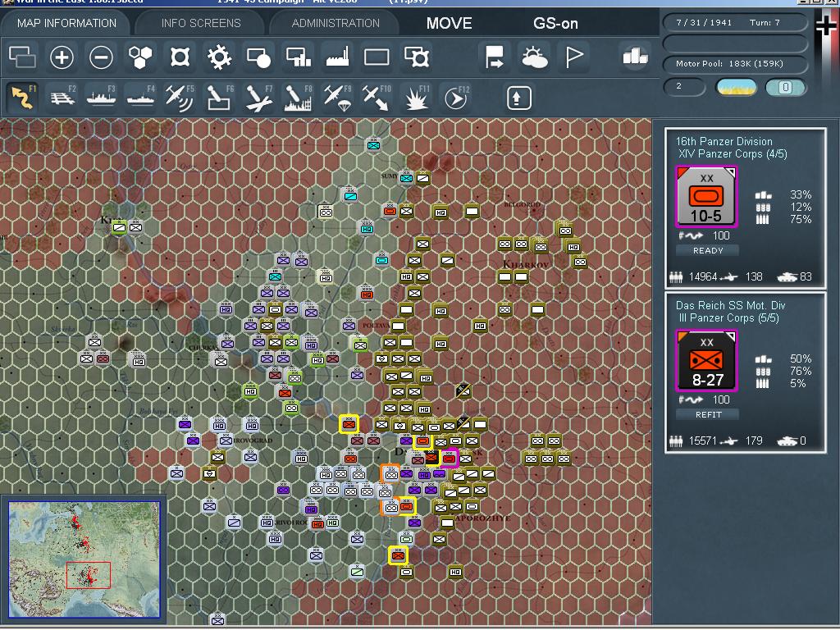Select F4 amphibious ship mode icon
840x630 pixels.
[x=140, y=97]
